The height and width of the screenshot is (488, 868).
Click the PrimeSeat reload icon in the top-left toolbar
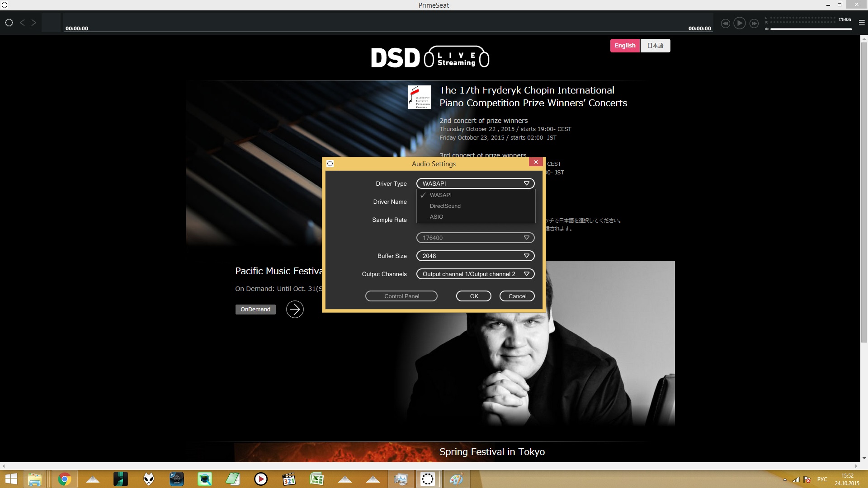[x=9, y=23]
